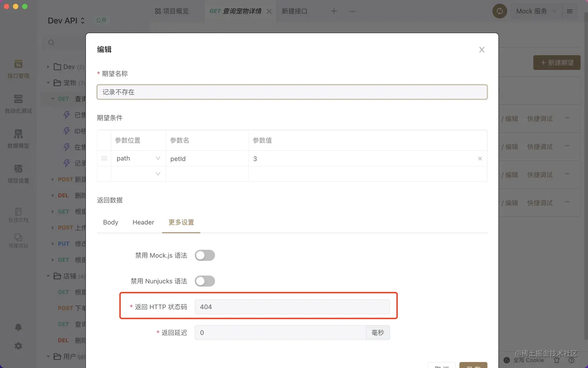Open the Dev API project switcher
Image resolution: width=588 pixels, height=368 pixels.
click(66, 21)
